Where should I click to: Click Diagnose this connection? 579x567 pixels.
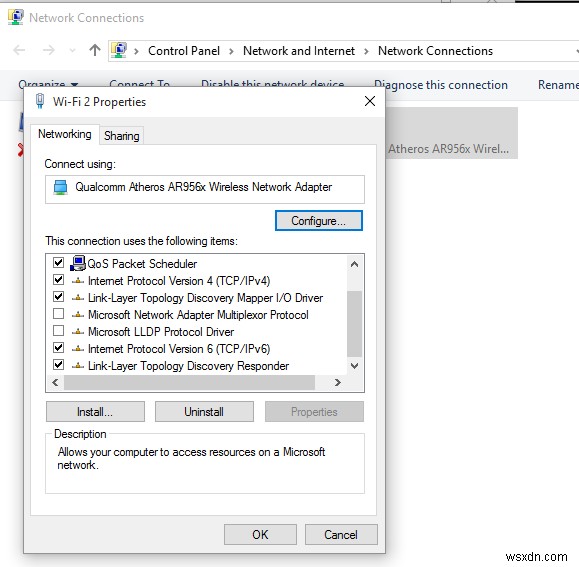441,85
